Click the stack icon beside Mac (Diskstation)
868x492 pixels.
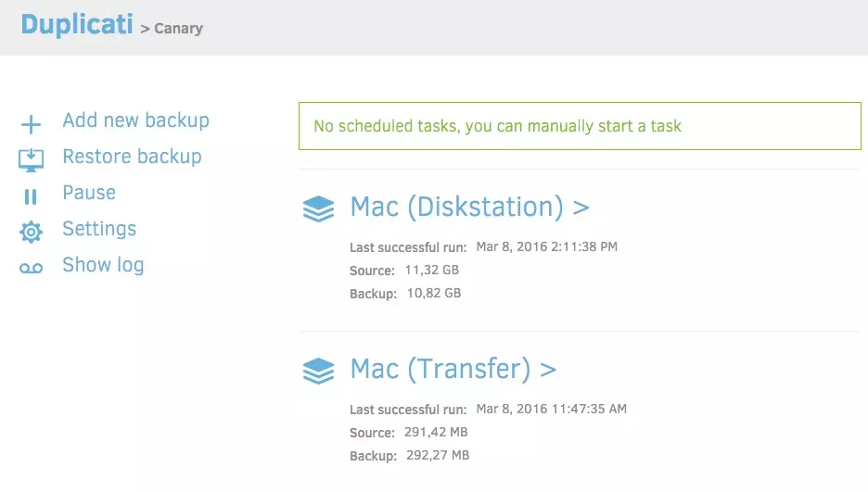coord(318,209)
